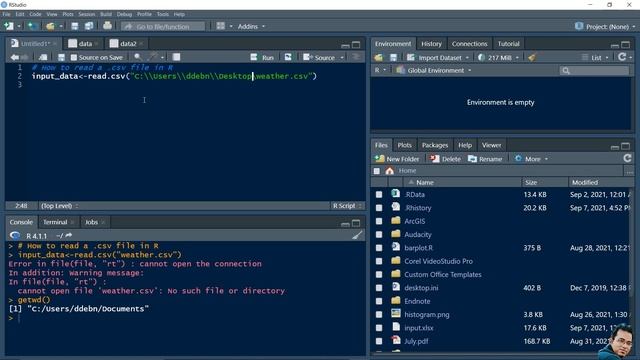Show editor in new window icon
640x360 pixels.
[43, 57]
